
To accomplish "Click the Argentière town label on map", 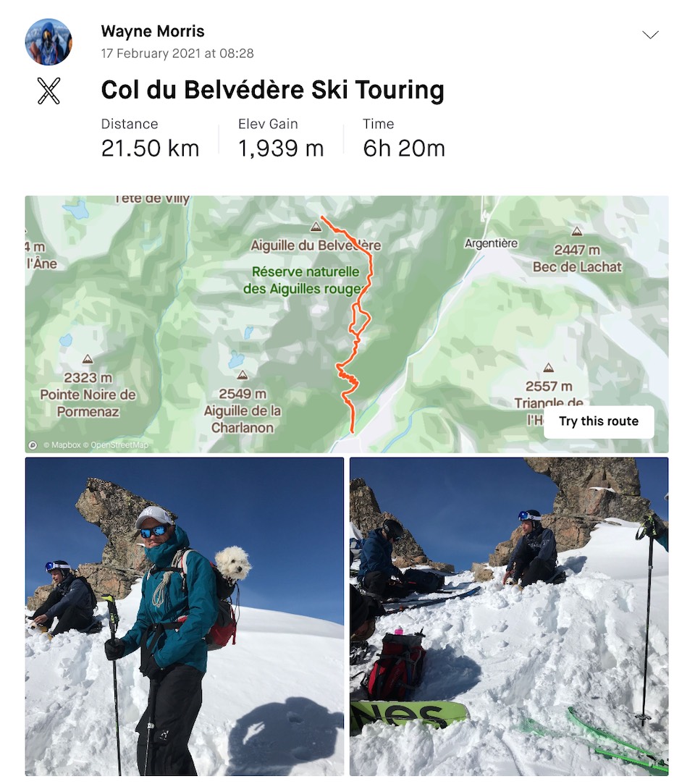I will coord(491,243).
